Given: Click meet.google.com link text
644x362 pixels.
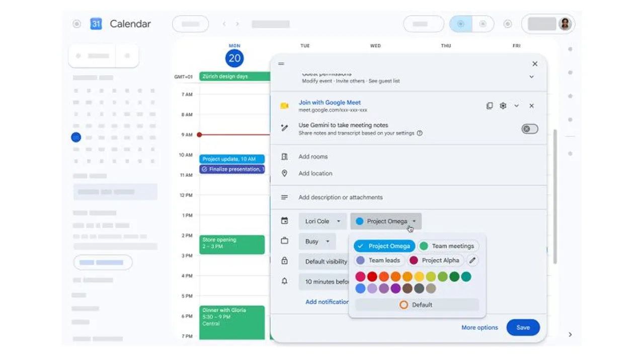Looking at the screenshot, I should coord(333,110).
